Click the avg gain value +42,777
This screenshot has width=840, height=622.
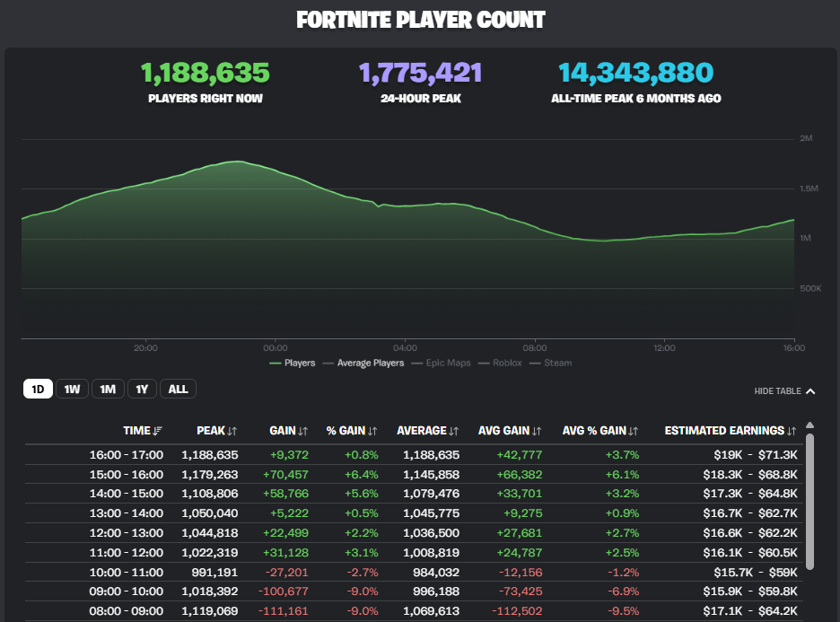click(520, 455)
